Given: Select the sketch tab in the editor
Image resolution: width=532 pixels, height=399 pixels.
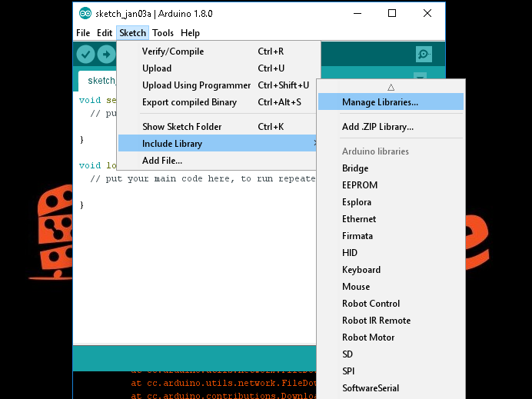Looking at the screenshot, I should click(x=98, y=81).
